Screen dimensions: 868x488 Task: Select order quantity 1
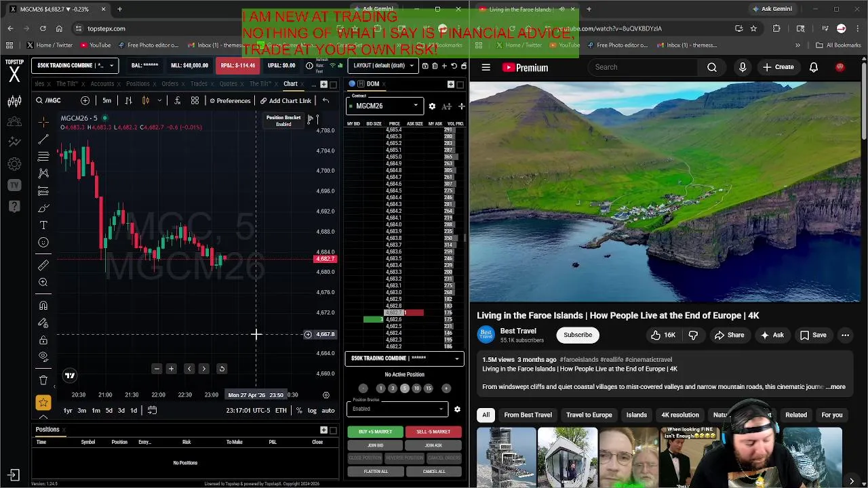(x=380, y=388)
